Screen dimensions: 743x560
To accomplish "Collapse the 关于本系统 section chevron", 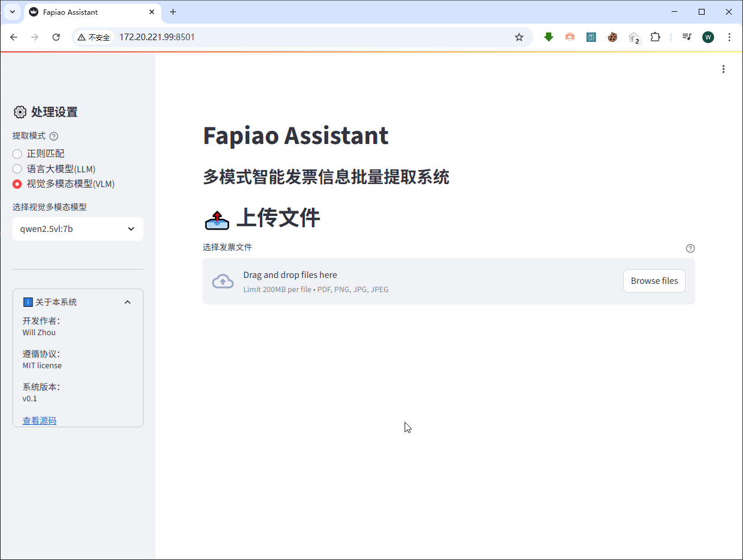I will [x=128, y=302].
